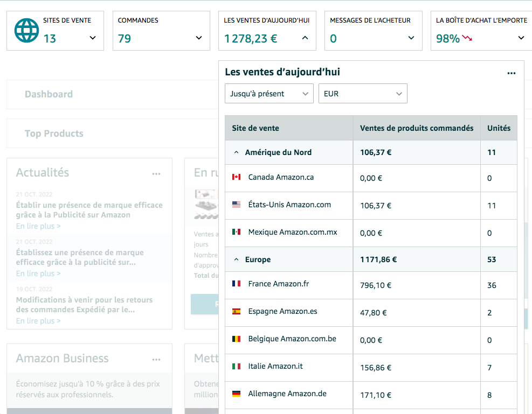Click the Mexique Amazon.com.mx row label
532x414 pixels.
point(293,232)
